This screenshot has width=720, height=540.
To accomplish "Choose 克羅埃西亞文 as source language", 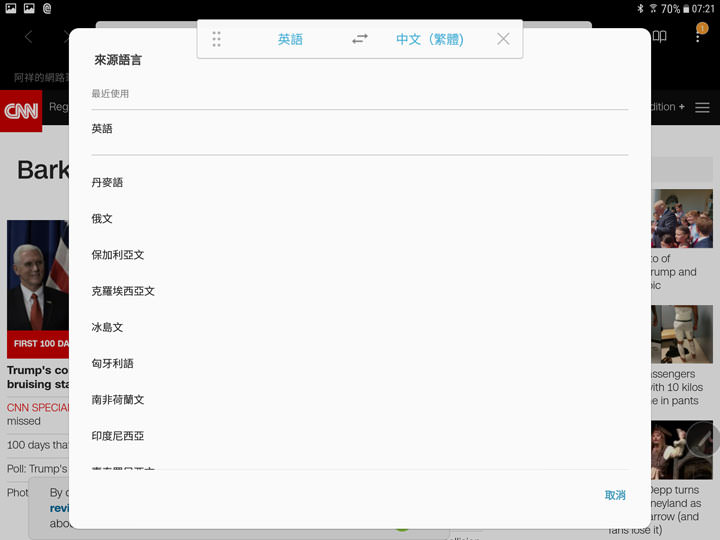I will pyautogui.click(x=360, y=291).
